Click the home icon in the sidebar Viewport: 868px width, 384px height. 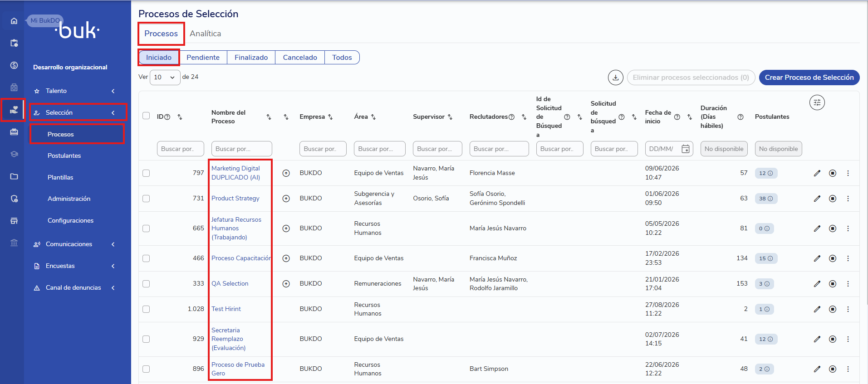(14, 21)
